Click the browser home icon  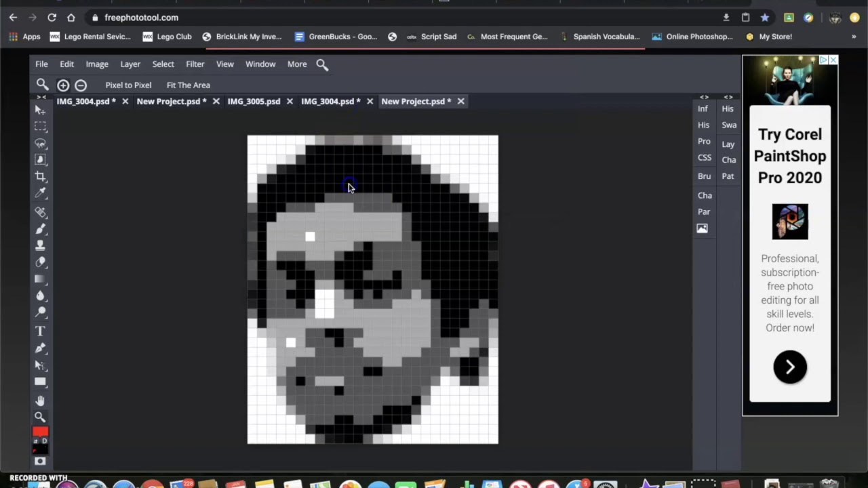coord(71,18)
